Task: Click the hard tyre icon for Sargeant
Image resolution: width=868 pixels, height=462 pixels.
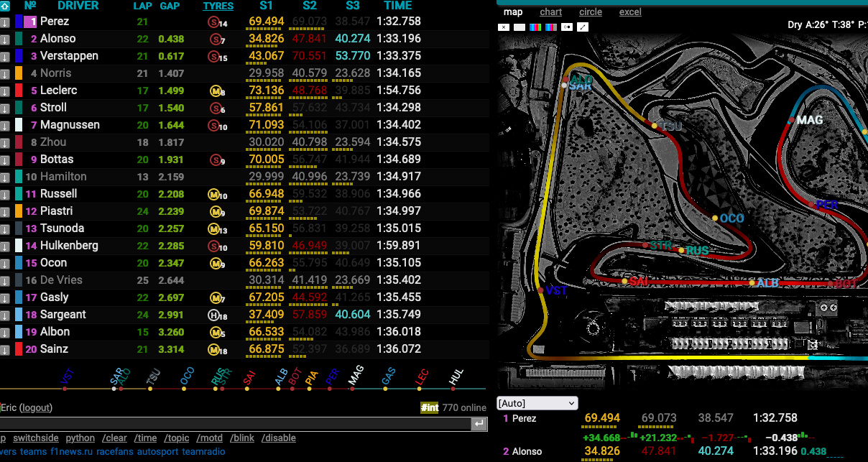Action: [213, 315]
